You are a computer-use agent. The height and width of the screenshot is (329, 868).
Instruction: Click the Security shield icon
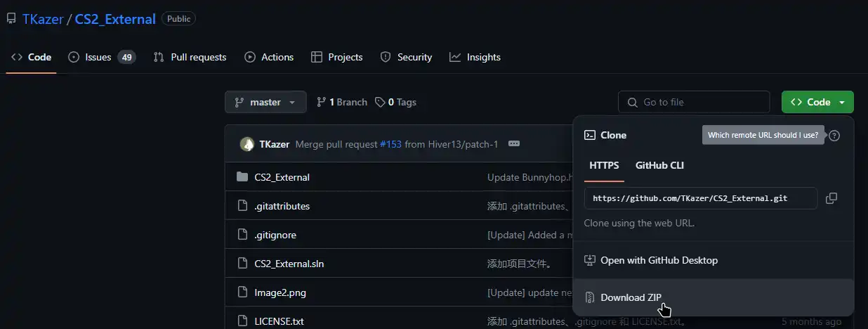pos(385,57)
